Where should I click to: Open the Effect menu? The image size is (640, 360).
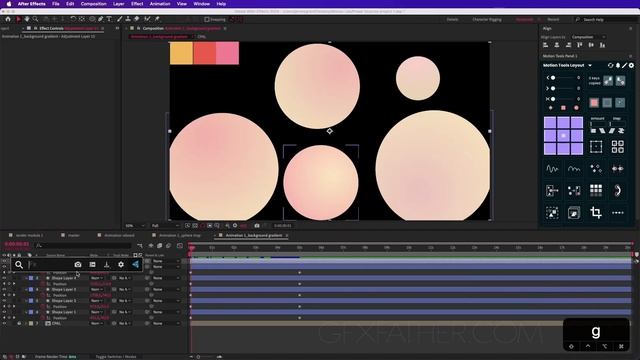tap(137, 4)
